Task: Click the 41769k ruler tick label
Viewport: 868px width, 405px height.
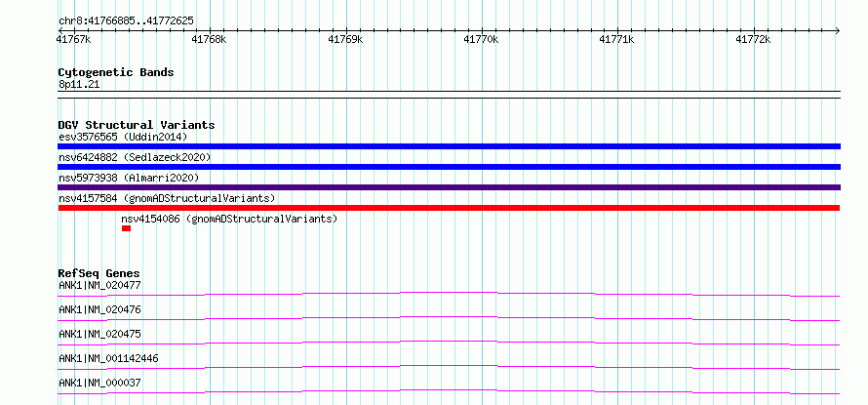Action: [345, 39]
